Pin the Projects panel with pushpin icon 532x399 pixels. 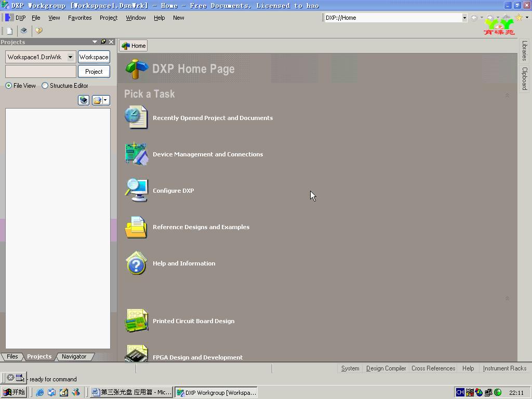[x=103, y=42]
